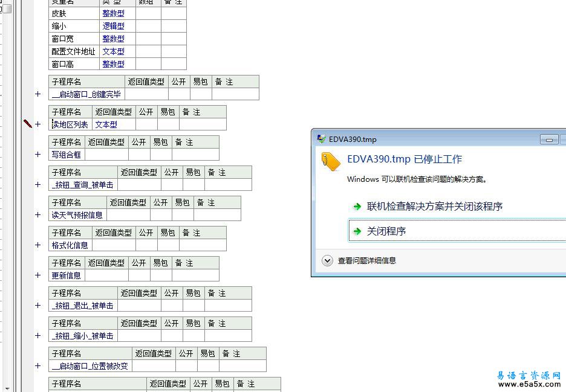Click the 文本型 return type of 读地区列表
This screenshot has height=392, width=566.
106,125
